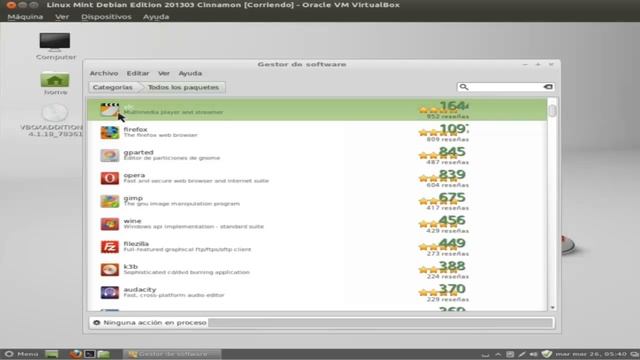This screenshot has width=640, height=360.
Task: Click the gear icon beside Ninguna acción en proceso
Action: point(96,322)
